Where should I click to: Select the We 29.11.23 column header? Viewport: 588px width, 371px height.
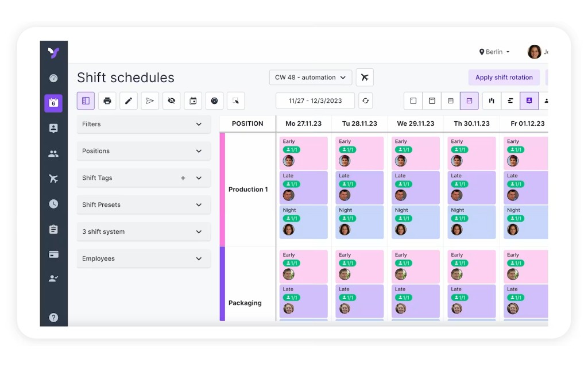tap(416, 123)
